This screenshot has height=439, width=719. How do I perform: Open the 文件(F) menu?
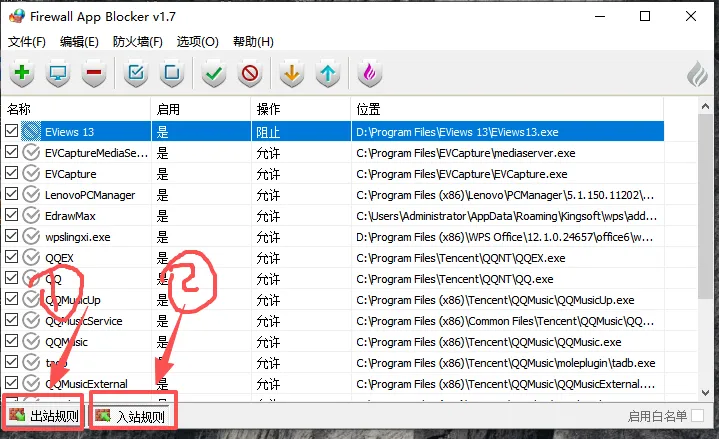[x=27, y=42]
